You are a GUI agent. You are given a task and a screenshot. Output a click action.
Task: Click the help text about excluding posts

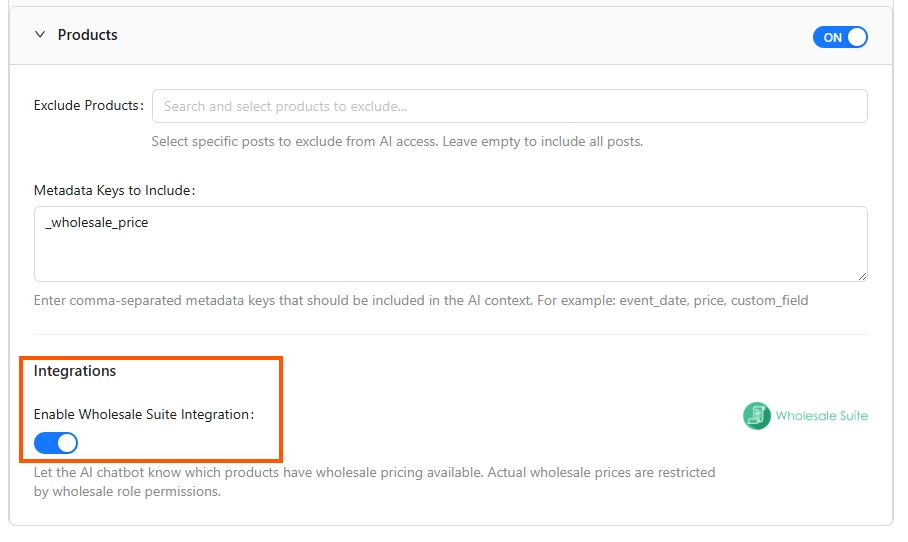click(x=397, y=142)
